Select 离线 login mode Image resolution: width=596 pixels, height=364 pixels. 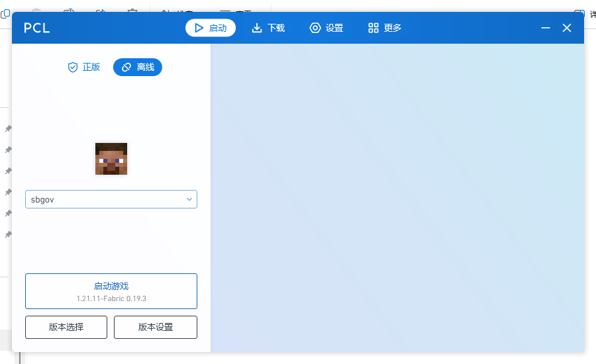(138, 68)
